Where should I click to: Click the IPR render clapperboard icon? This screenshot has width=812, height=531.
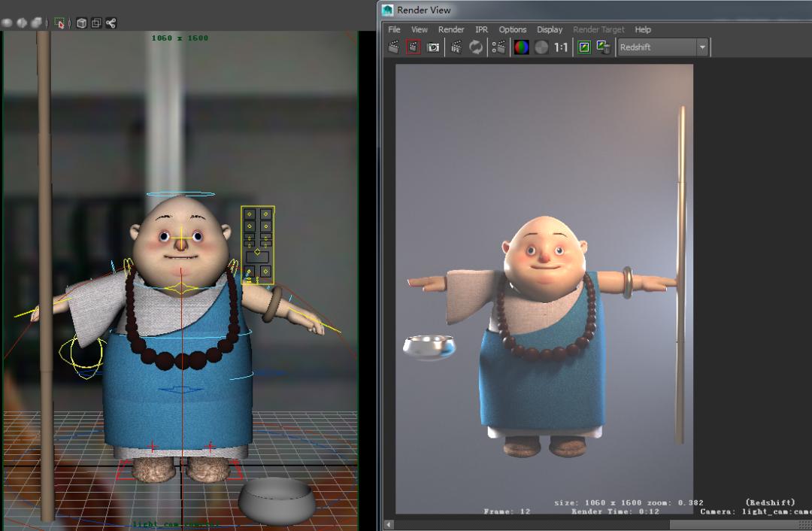(x=456, y=47)
